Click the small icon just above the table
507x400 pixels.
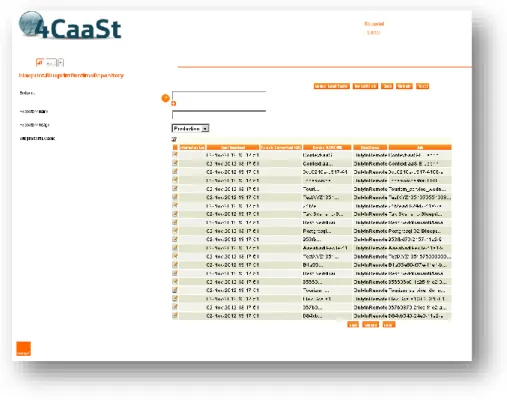click(x=174, y=139)
